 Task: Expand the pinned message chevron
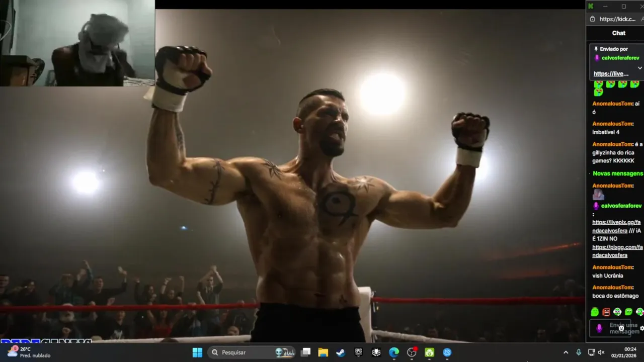tap(639, 68)
